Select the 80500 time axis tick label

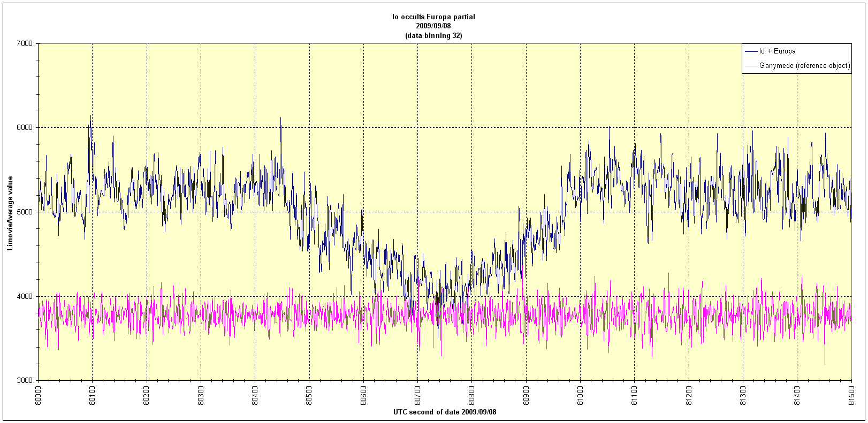pos(309,395)
